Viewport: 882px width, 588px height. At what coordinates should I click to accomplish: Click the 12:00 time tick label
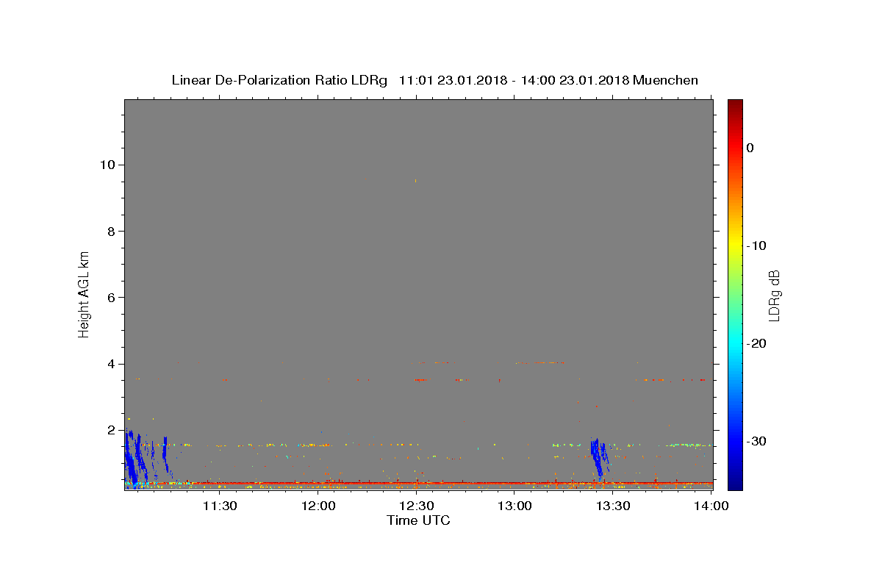[318, 506]
